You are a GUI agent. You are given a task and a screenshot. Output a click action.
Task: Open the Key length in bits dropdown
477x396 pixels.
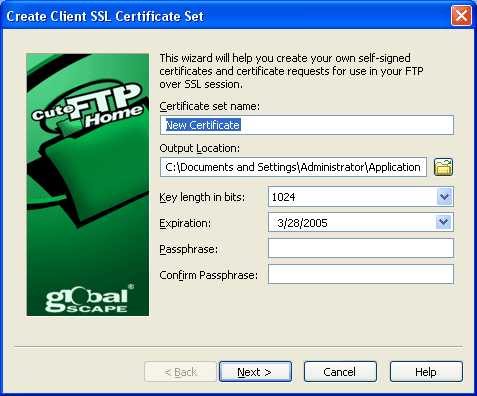[444, 197]
